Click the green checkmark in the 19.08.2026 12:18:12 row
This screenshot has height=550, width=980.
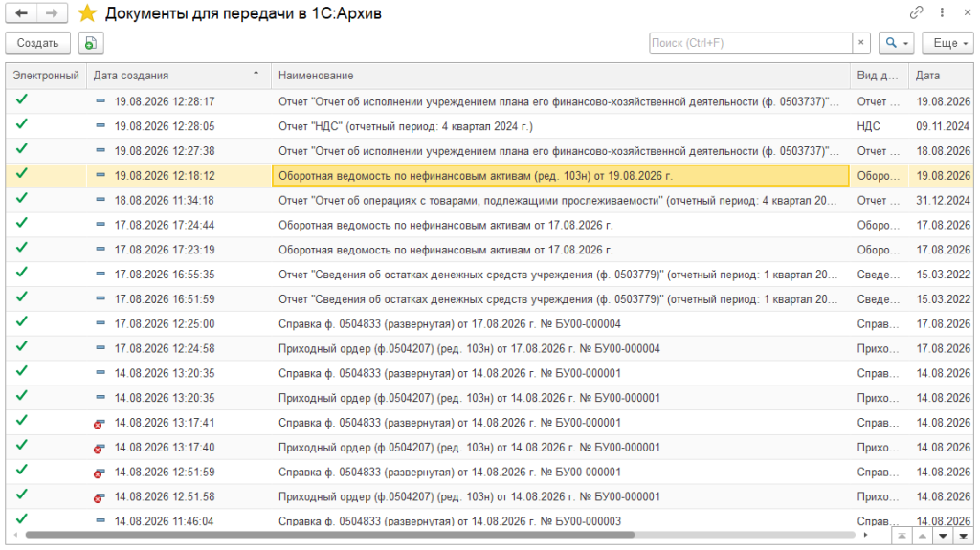click(x=22, y=174)
